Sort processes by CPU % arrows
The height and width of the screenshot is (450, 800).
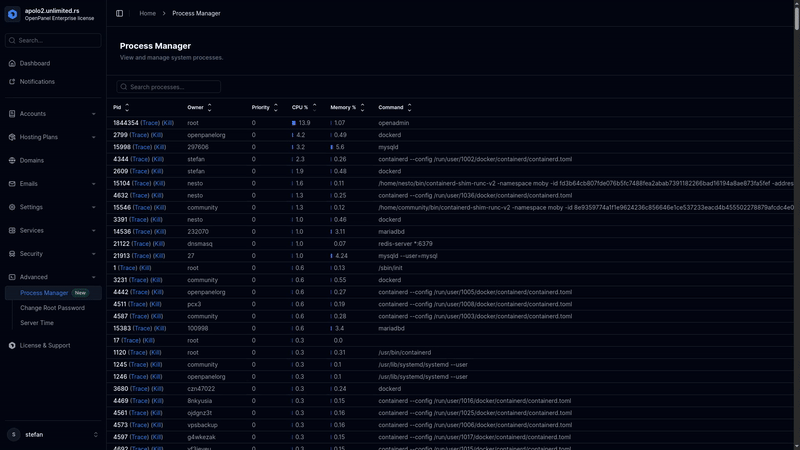tap(316, 107)
